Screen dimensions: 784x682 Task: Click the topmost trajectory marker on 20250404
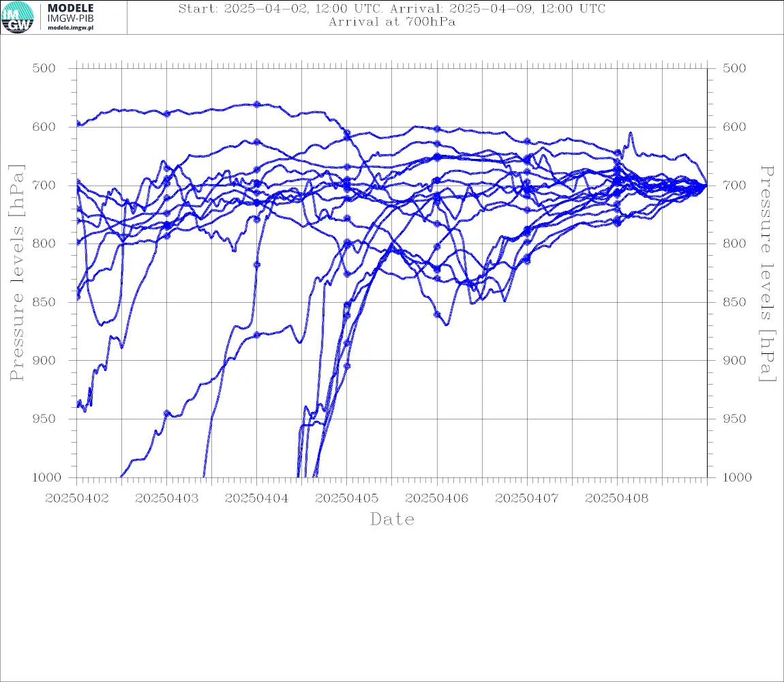257,104
